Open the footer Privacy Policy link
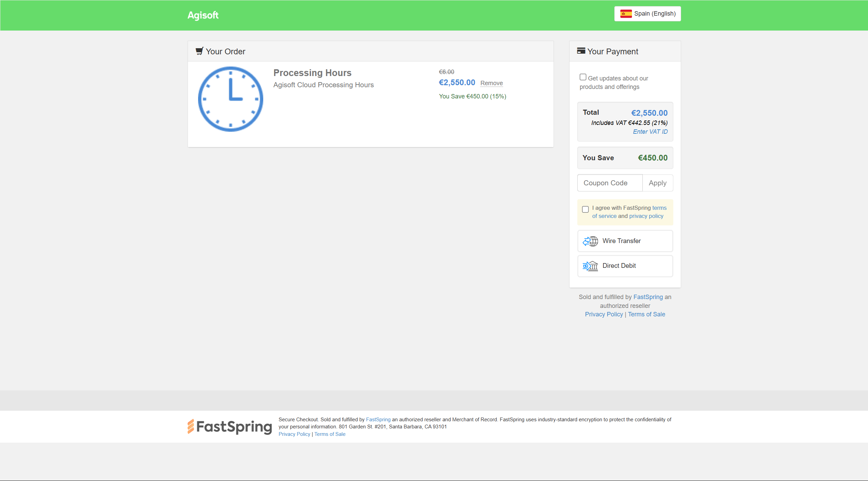 pos(294,434)
